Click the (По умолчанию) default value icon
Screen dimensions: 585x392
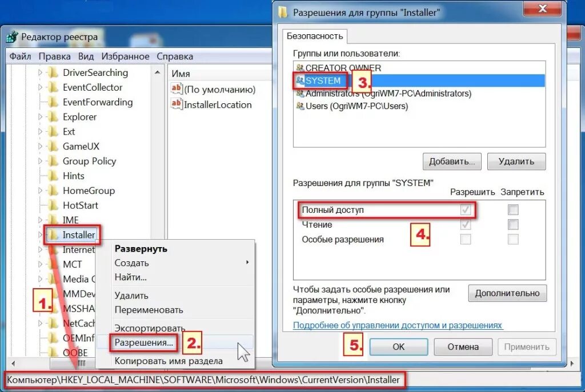177,88
